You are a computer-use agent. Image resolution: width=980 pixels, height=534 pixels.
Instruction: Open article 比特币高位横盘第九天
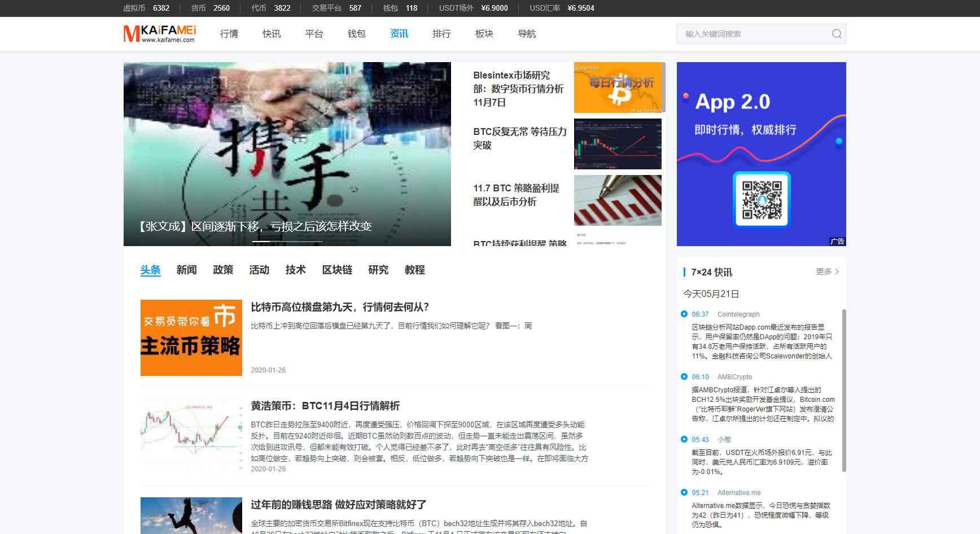pyautogui.click(x=340, y=307)
